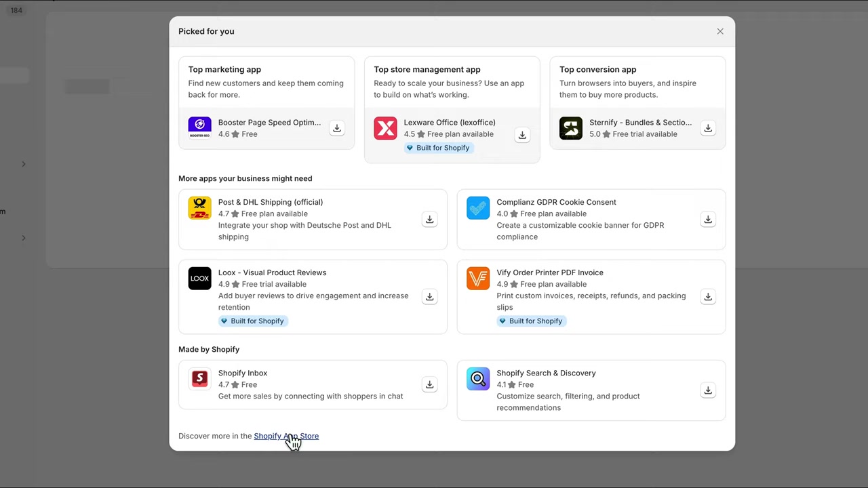Install Vify Order Printer PDF Invoice
The image size is (868, 488).
click(x=708, y=296)
